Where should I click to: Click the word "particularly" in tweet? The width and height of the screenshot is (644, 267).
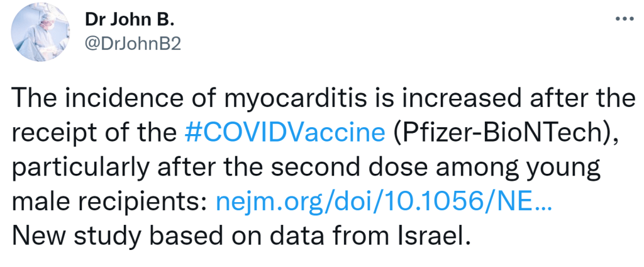coord(75,168)
